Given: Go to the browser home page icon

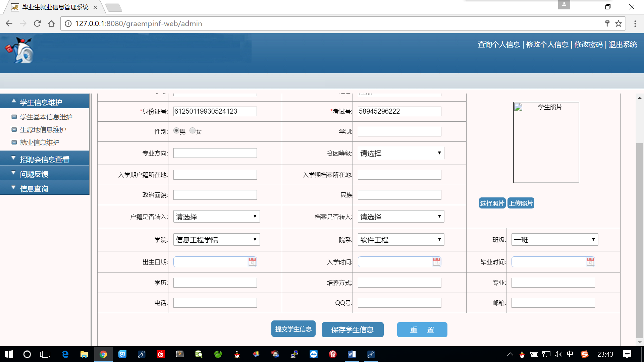Looking at the screenshot, I should pyautogui.click(x=51, y=23).
